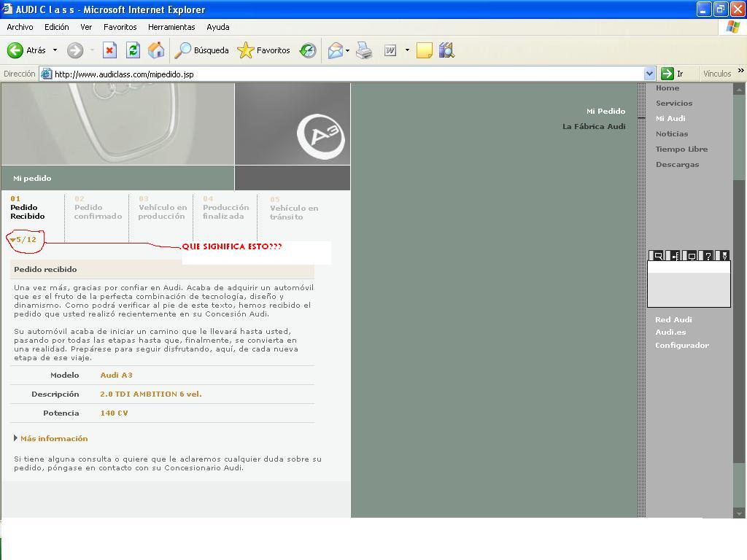Click the Windows flag logo in the menu bar
This screenshot has height=560, width=747.
click(732, 27)
